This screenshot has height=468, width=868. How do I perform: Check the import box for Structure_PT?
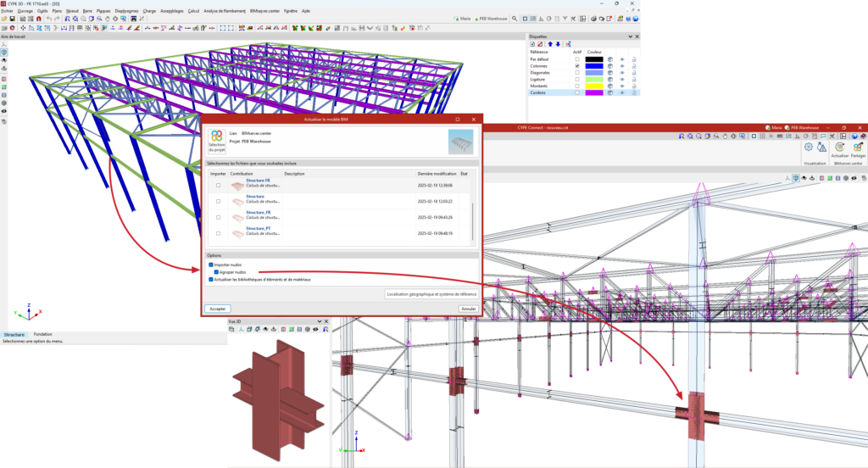[x=218, y=232]
